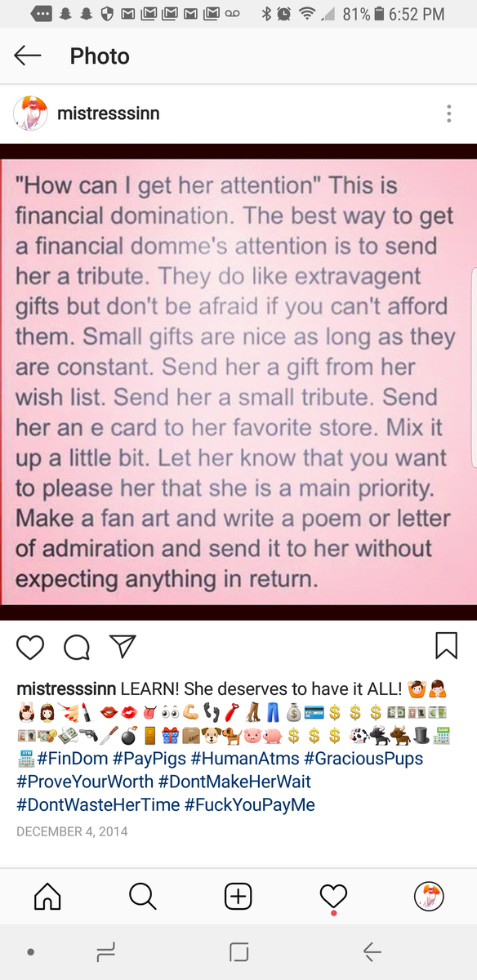
Task: Tap the pink quote image
Action: (x=238, y=381)
